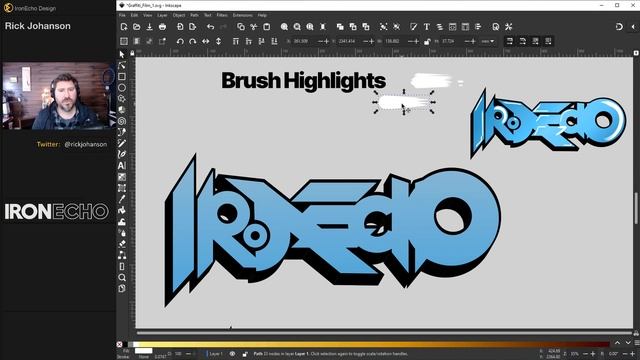Select the Dropper color picker tool
The image size is (640, 360).
(x=122, y=199)
